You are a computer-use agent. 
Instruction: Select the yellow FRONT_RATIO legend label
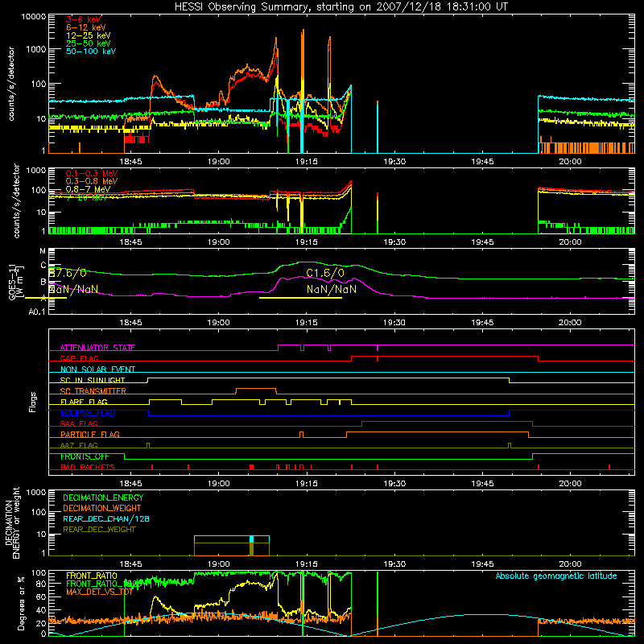click(x=92, y=576)
